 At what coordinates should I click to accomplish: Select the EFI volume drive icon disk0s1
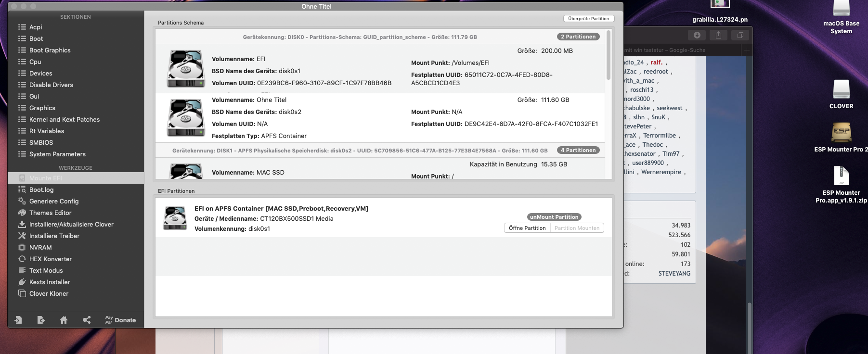tap(186, 69)
